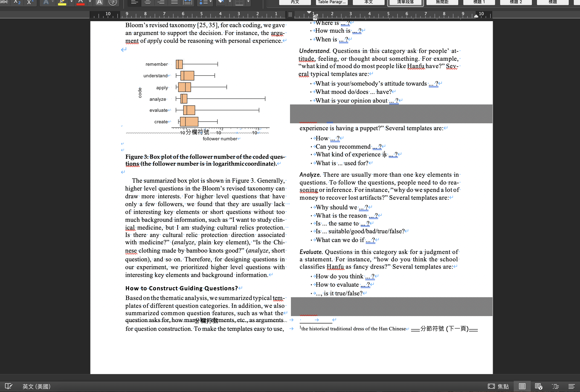Click the 'Analyze.' italic heading

(310, 175)
